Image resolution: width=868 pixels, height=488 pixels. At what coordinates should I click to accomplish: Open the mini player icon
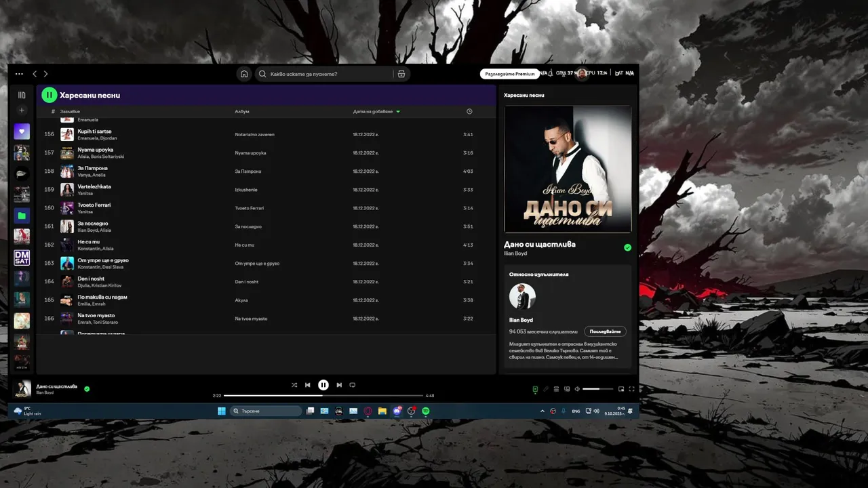(620, 389)
